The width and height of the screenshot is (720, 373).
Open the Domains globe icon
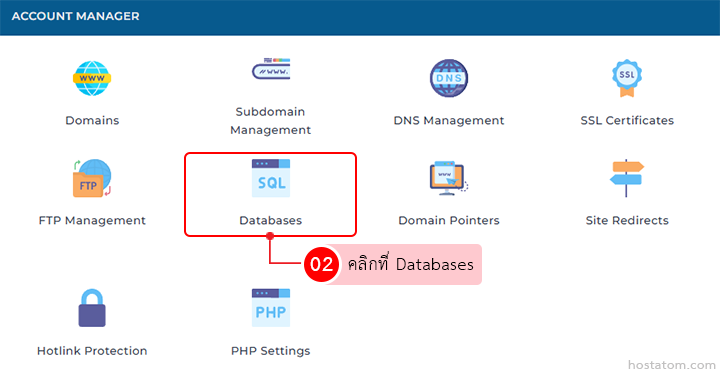(92, 79)
